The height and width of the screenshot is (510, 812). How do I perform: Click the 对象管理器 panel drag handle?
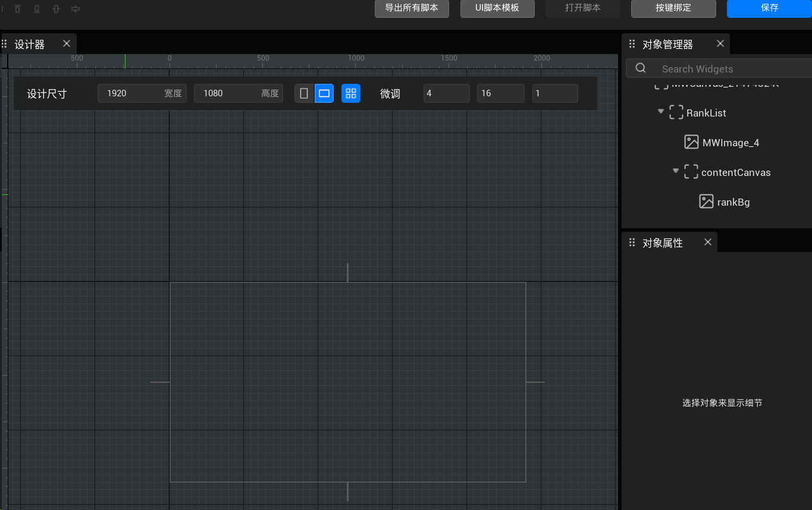point(632,44)
